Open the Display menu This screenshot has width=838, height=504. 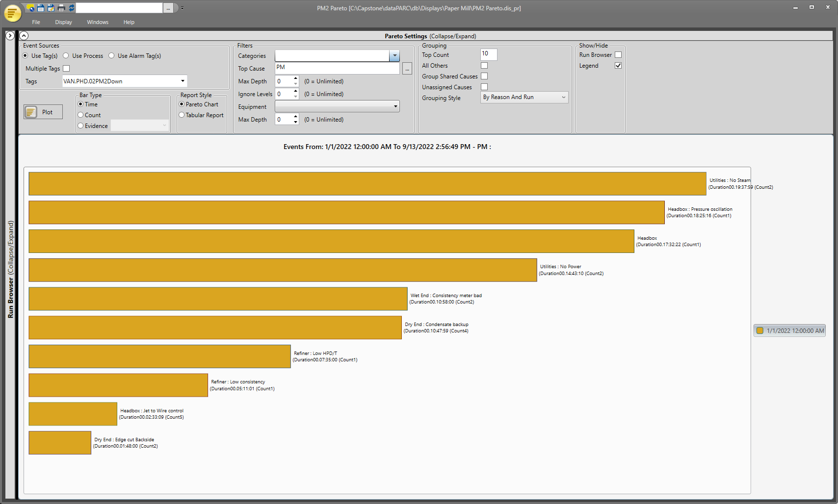[x=63, y=22]
